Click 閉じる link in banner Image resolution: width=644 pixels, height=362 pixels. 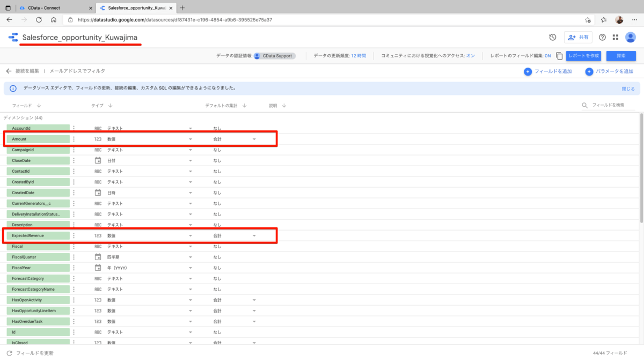(628, 89)
